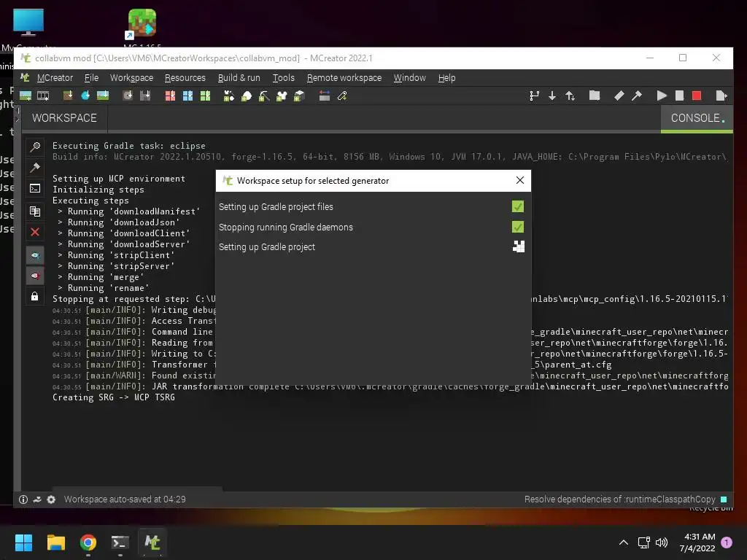This screenshot has height=560, width=747.
Task: Click the build hammer icon in top toolbar
Action: [636, 96]
